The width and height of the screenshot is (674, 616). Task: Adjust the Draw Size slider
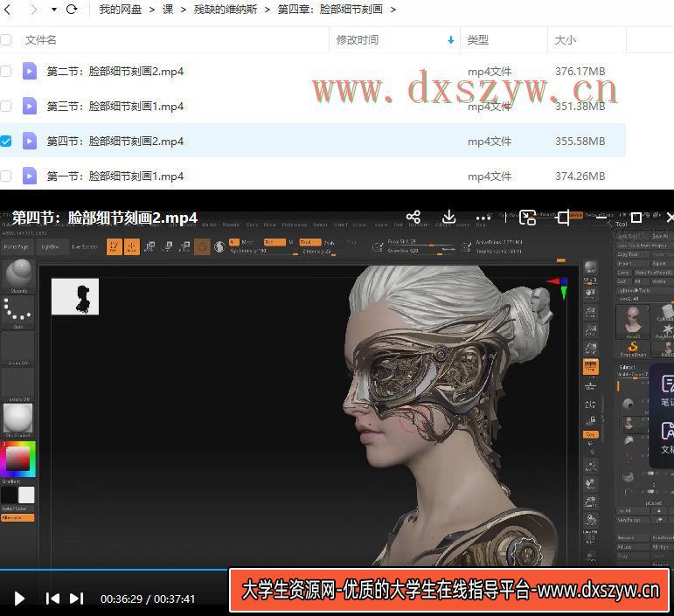pos(420,252)
